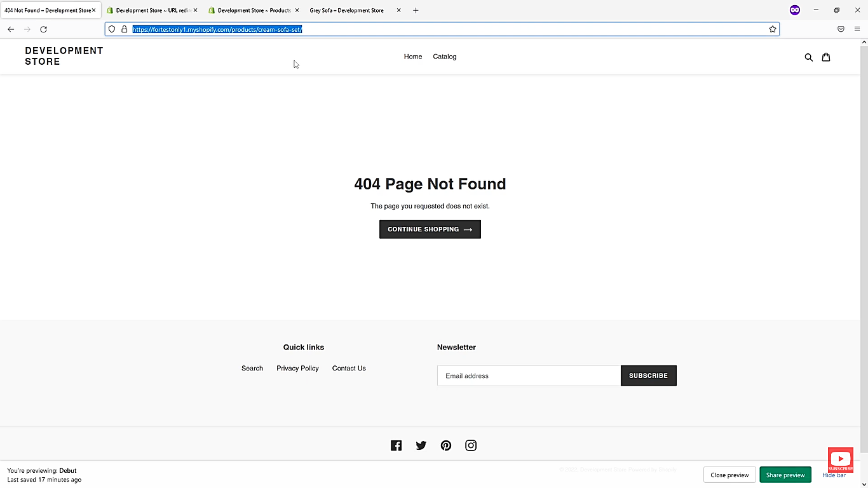Click the 'page you requested does not exist' text
868x488 pixels.
point(430,206)
